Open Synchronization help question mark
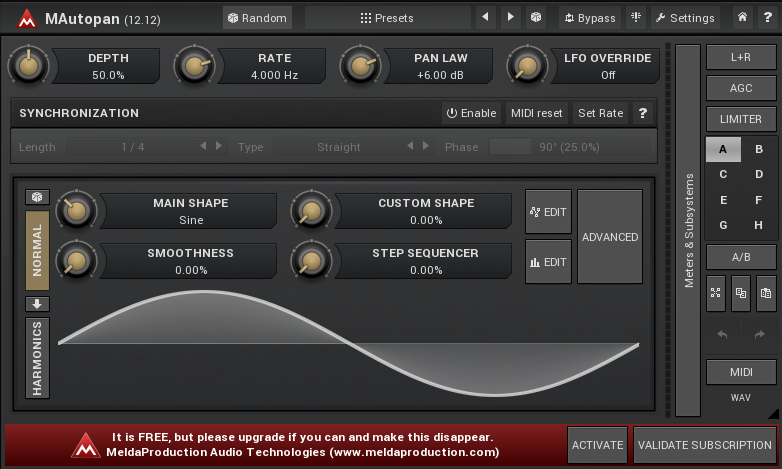Screen dimensions: 782x469 (643, 113)
